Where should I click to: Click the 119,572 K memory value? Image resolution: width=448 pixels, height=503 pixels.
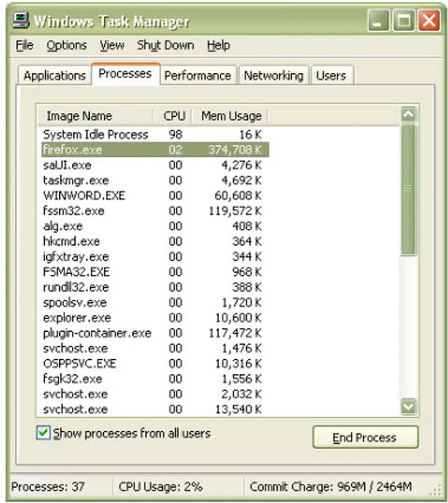(x=235, y=211)
